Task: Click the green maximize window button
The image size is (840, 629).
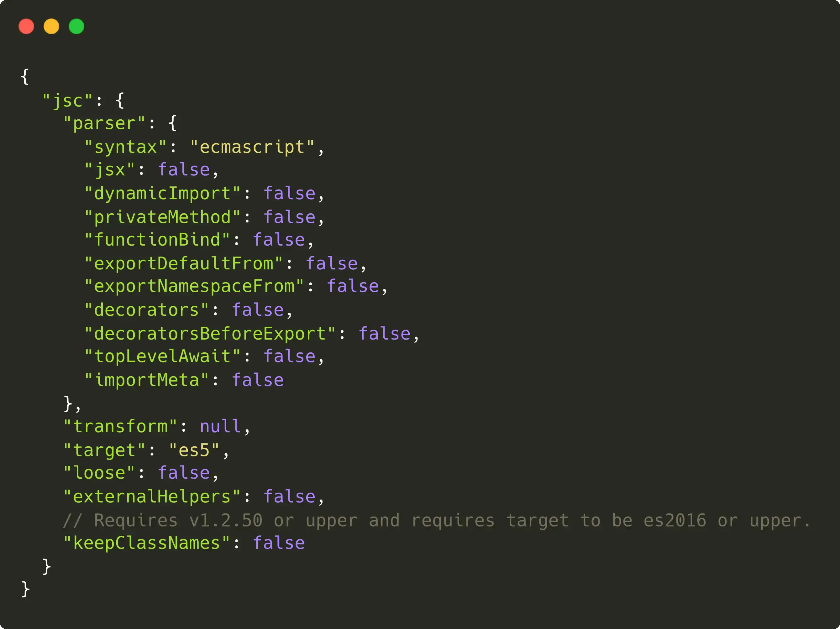Action: click(76, 27)
